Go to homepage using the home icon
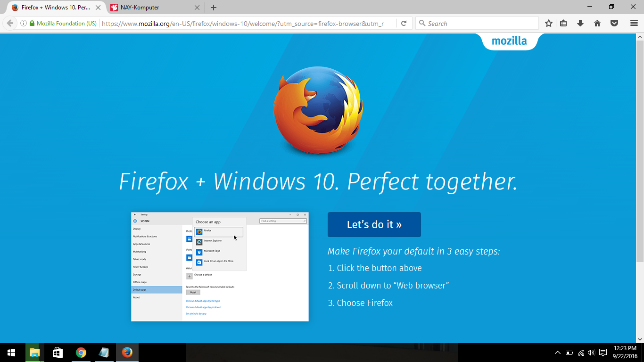 pos(597,23)
